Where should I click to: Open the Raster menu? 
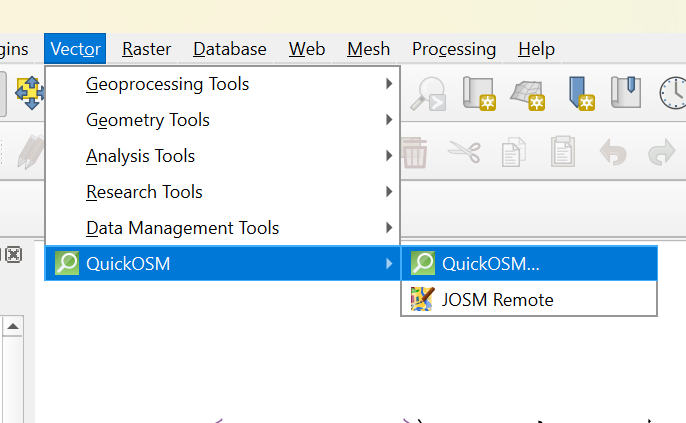click(x=146, y=49)
